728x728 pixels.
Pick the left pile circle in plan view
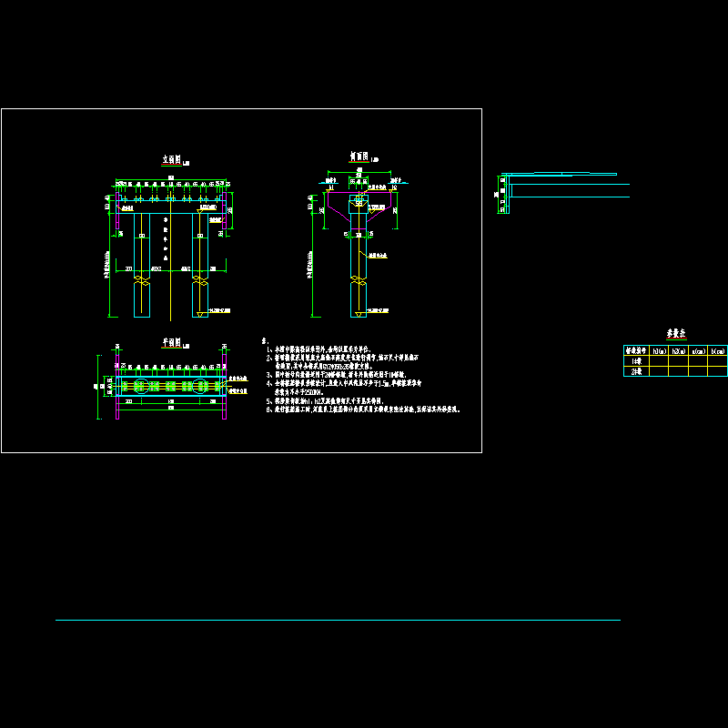coord(142,386)
